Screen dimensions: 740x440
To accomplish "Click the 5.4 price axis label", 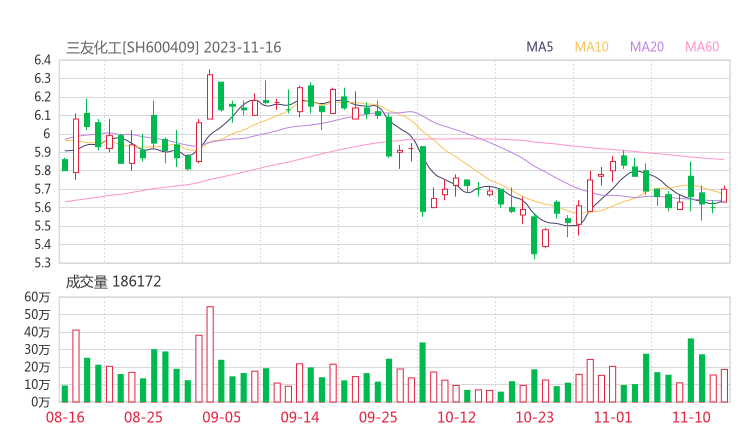I will click(x=42, y=244).
